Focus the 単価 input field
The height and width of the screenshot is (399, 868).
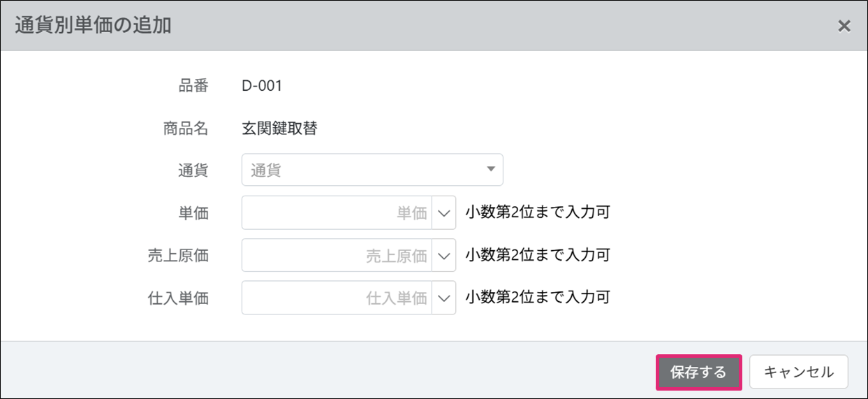tap(337, 213)
